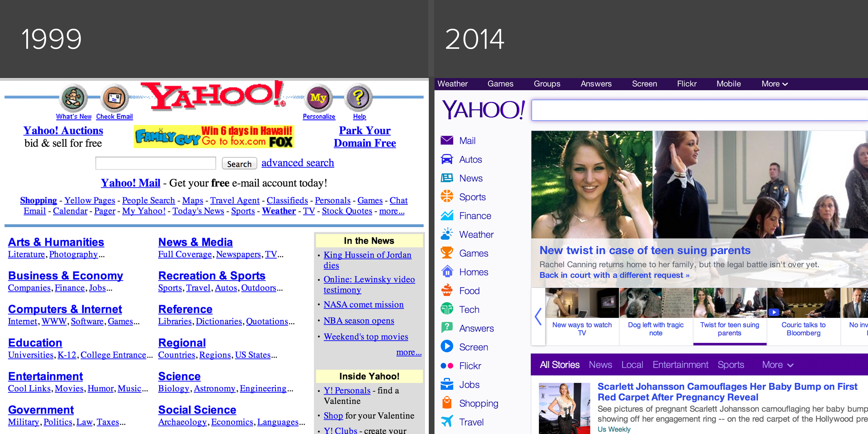Click the My Personalize round icon
Screen dimensions: 868x434
[x=318, y=98]
